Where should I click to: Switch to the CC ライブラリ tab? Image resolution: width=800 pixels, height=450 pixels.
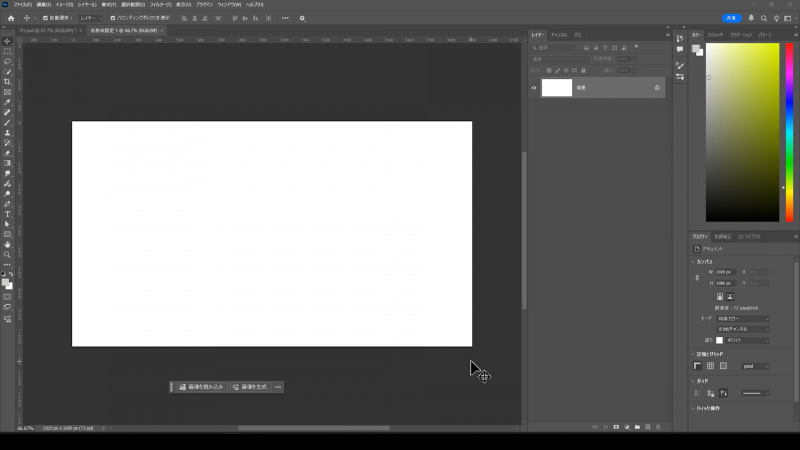pyautogui.click(x=749, y=237)
